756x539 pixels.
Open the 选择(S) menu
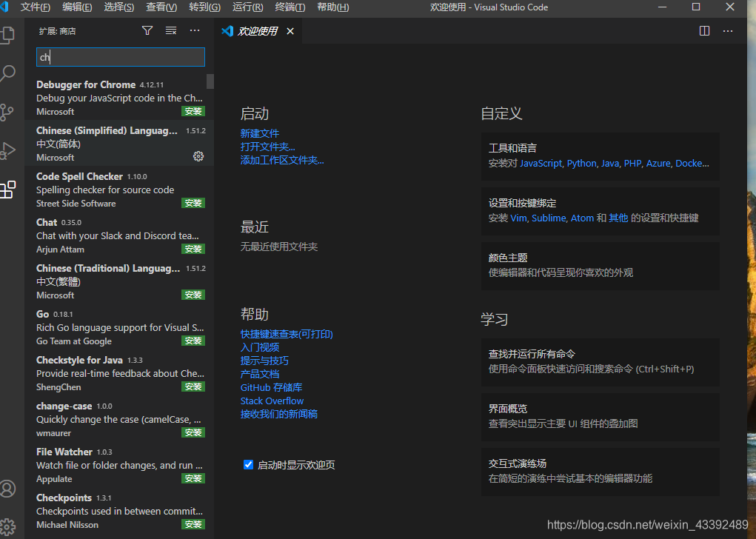coord(119,7)
